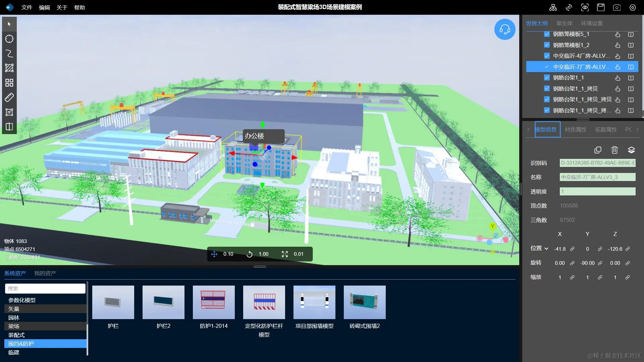This screenshot has height=362, width=644.
Task: Click the 透明度 value field
Action: click(597, 191)
